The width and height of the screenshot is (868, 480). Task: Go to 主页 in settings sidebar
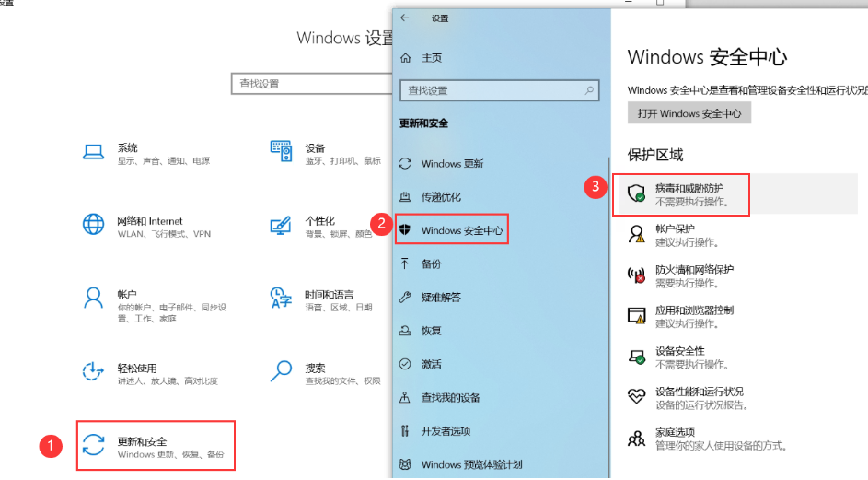[x=431, y=58]
